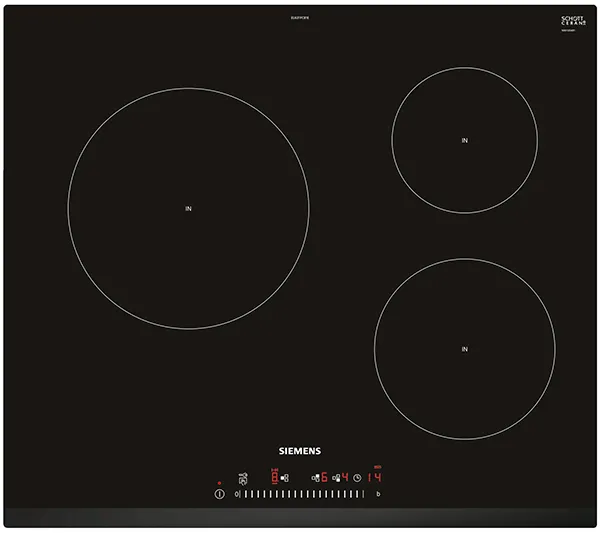Tap the timer clock icon
The width and height of the screenshot is (600, 533).
(x=357, y=478)
